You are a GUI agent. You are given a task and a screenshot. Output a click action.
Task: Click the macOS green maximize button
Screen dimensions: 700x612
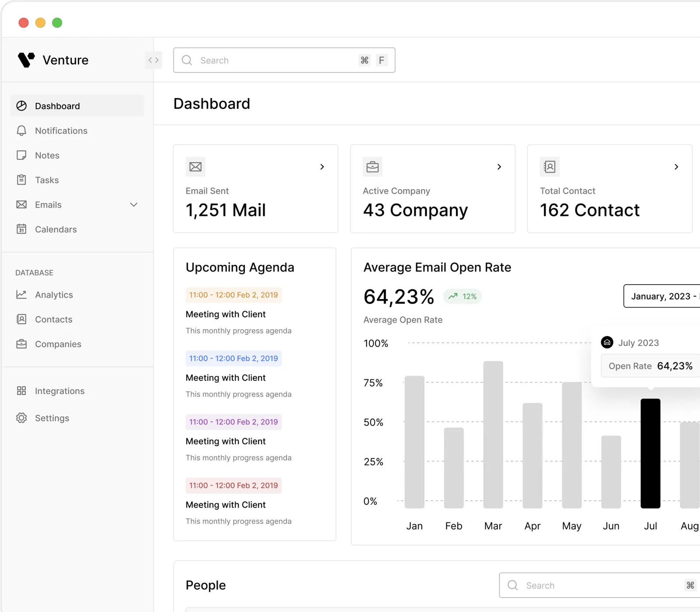[x=57, y=23]
